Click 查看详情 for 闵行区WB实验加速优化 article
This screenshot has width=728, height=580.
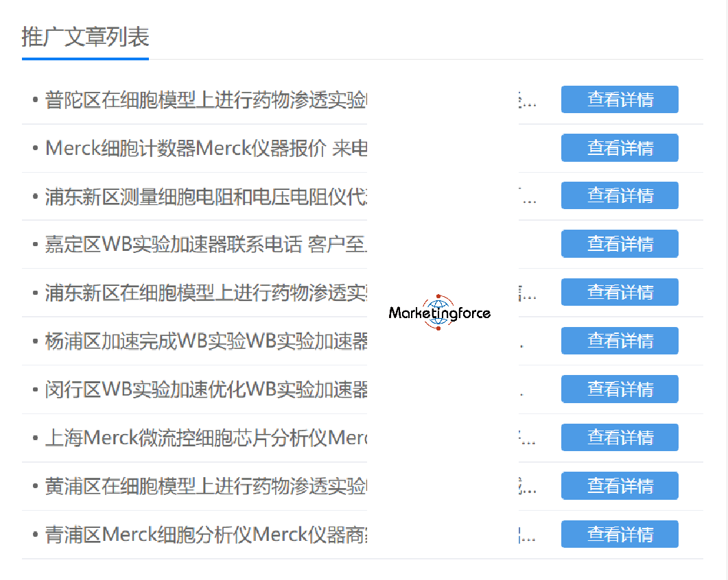coord(620,389)
